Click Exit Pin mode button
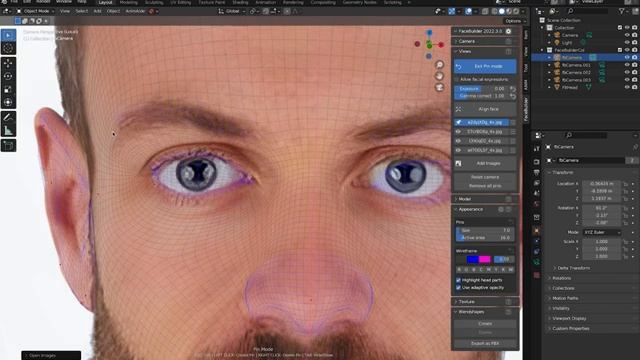This screenshot has width=640, height=360. point(485,67)
